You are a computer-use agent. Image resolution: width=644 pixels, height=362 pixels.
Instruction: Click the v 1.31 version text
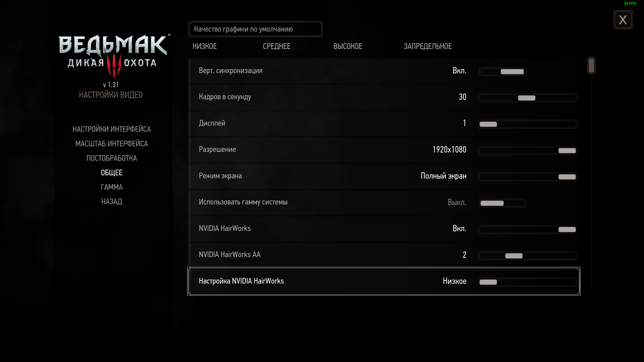click(x=111, y=85)
